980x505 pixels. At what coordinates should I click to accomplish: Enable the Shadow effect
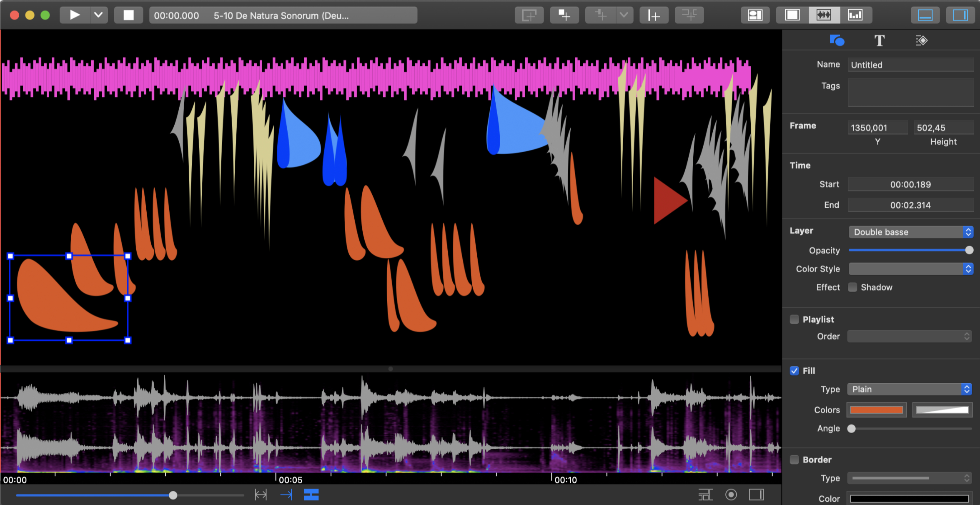pyautogui.click(x=852, y=287)
